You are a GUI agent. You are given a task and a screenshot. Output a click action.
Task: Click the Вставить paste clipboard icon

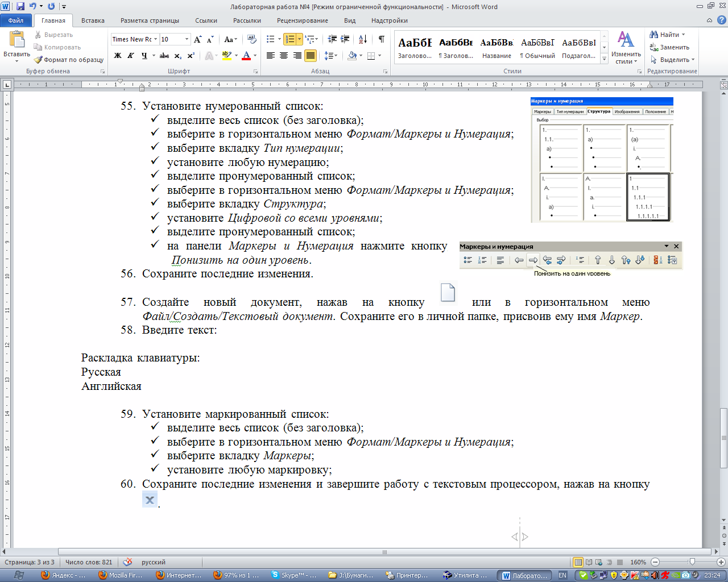tap(16, 40)
